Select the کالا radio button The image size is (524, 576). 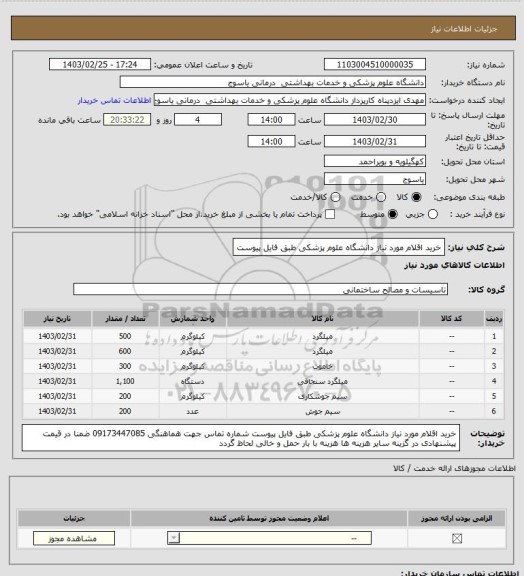[x=416, y=197]
